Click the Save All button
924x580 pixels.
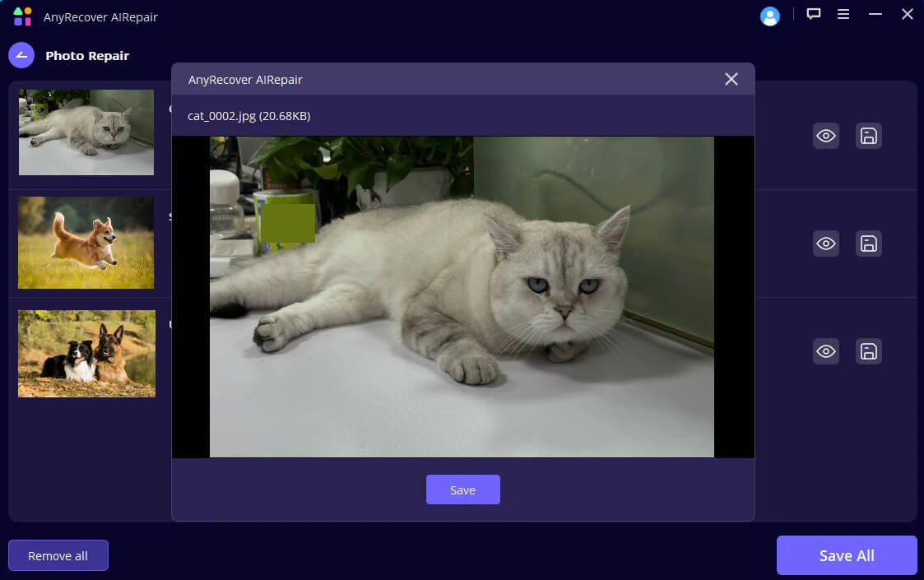846,555
